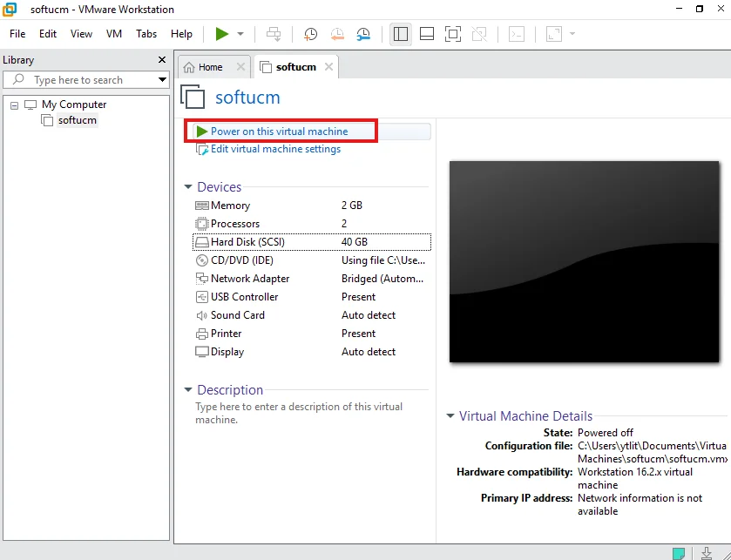Screen dimensions: 731x560
Task: Open the File menu
Action: pyautogui.click(x=17, y=34)
